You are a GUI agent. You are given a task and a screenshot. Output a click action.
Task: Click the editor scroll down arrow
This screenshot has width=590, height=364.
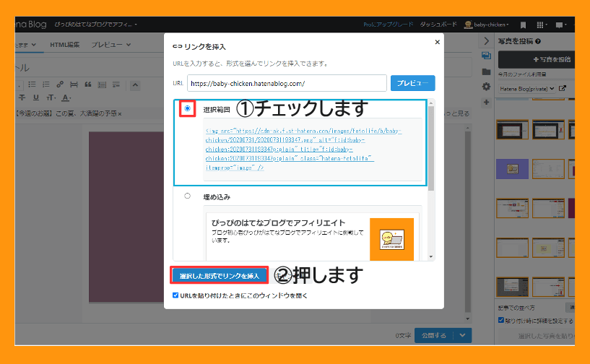[468, 318]
